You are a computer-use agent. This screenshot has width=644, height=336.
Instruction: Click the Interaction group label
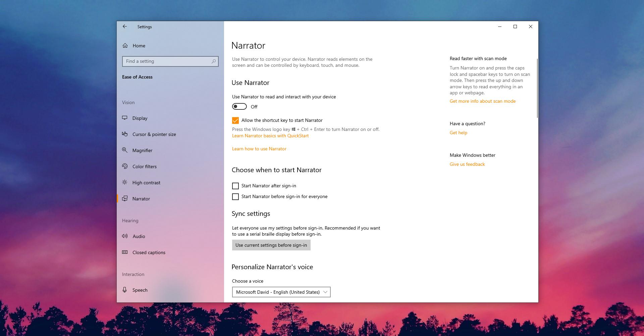133,274
